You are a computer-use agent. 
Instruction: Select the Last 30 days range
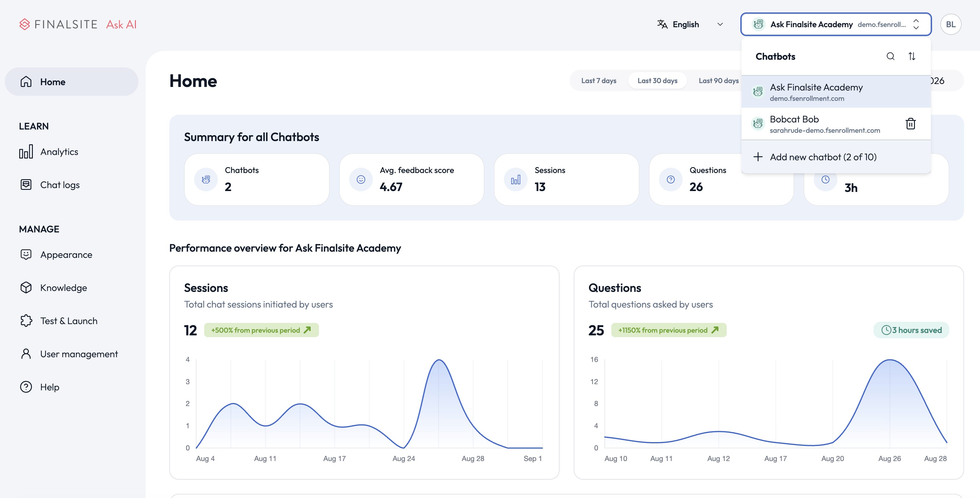pyautogui.click(x=657, y=81)
